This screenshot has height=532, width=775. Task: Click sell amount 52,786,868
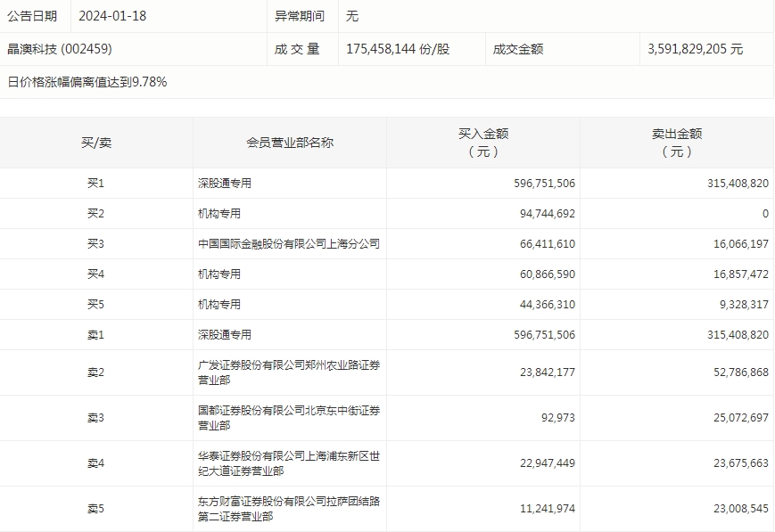(x=741, y=372)
